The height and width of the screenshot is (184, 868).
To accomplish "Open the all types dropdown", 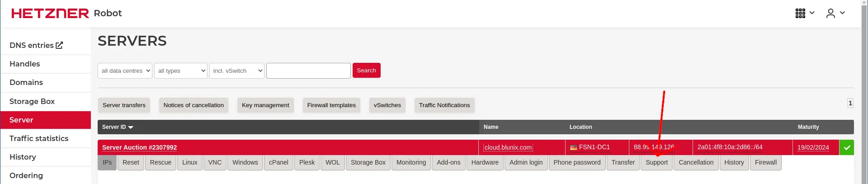I will 180,71.
